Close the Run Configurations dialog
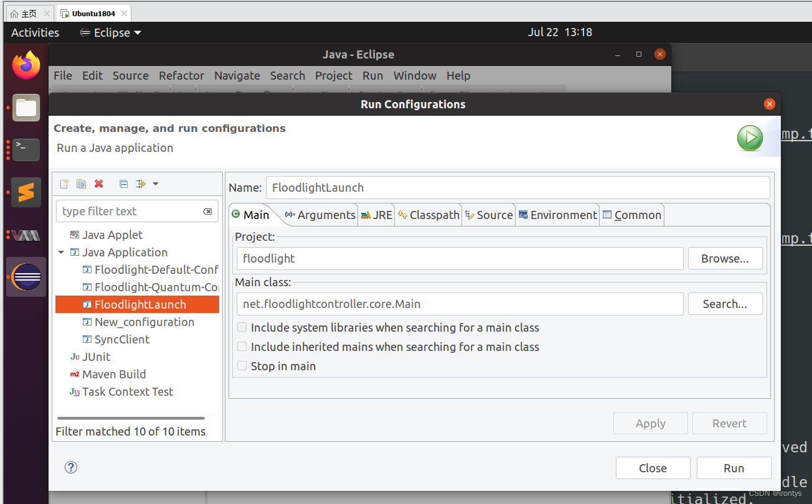This screenshot has height=504, width=812. pyautogui.click(x=770, y=104)
